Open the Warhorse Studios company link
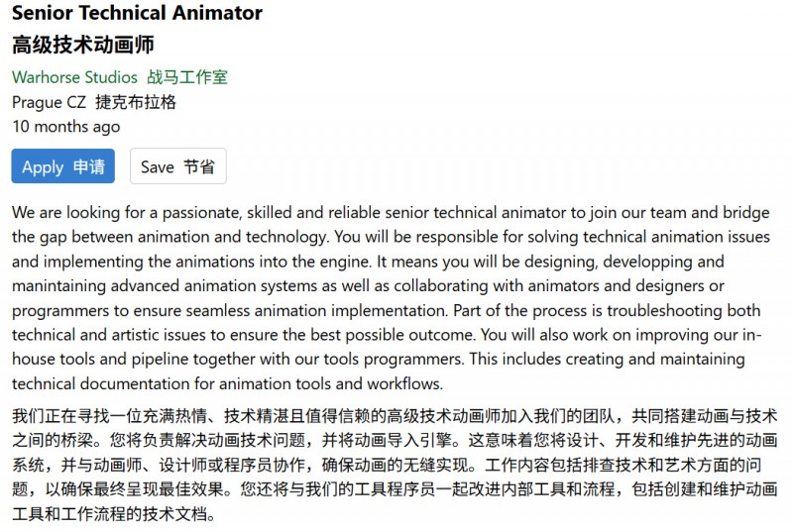Viewport: 793px width, 532px height. (75, 76)
